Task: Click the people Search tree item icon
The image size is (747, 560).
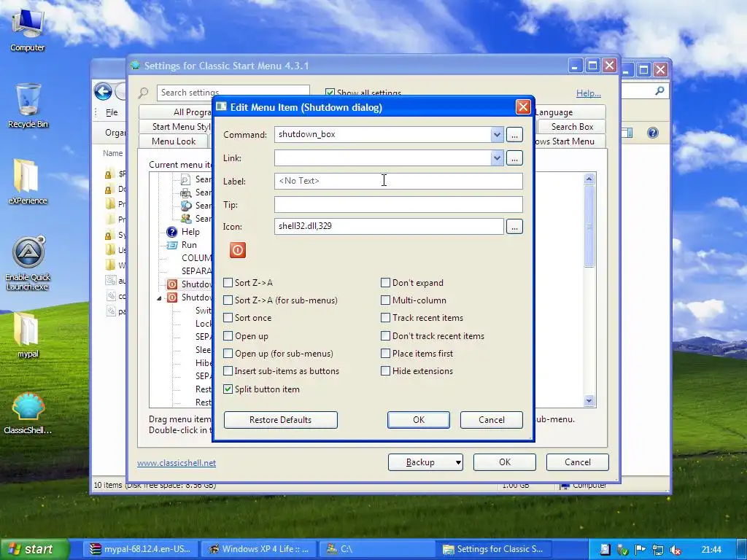Action: click(185, 219)
